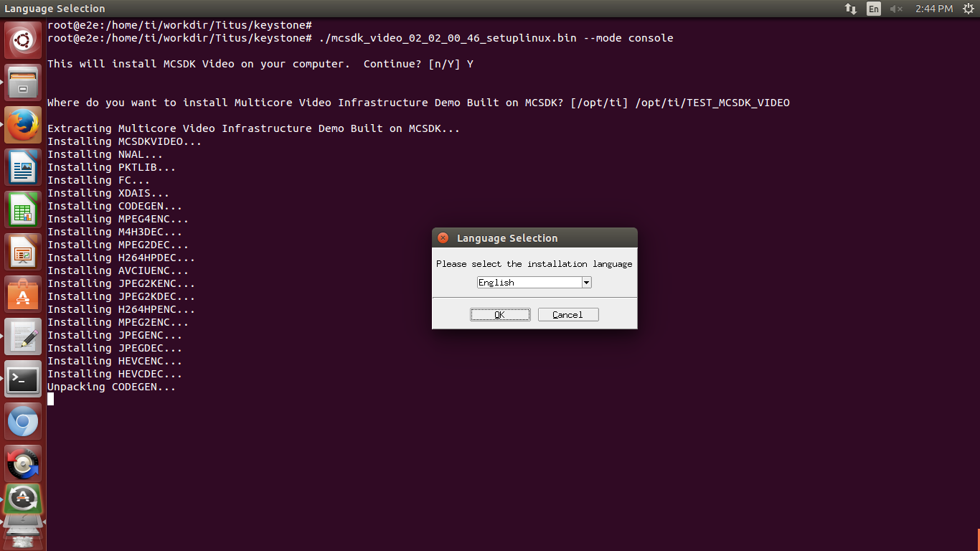The width and height of the screenshot is (980, 551).
Task: Open the network connections indicator
Action: click(851, 9)
